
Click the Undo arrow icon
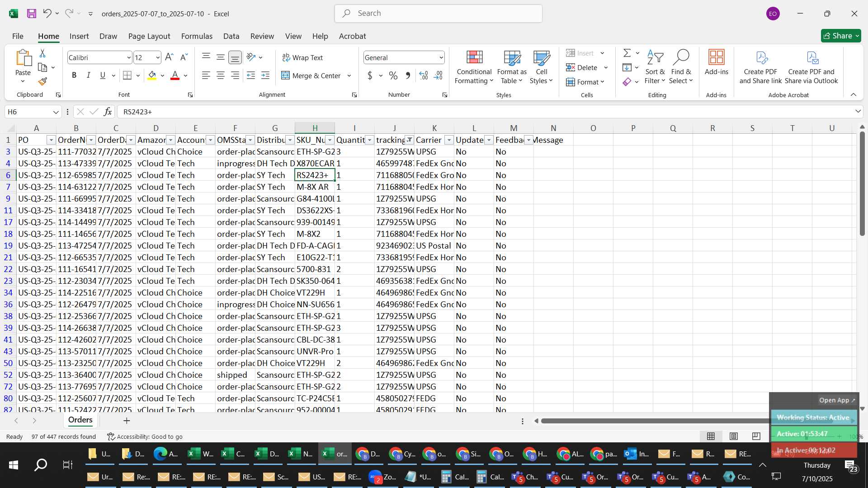[47, 14]
